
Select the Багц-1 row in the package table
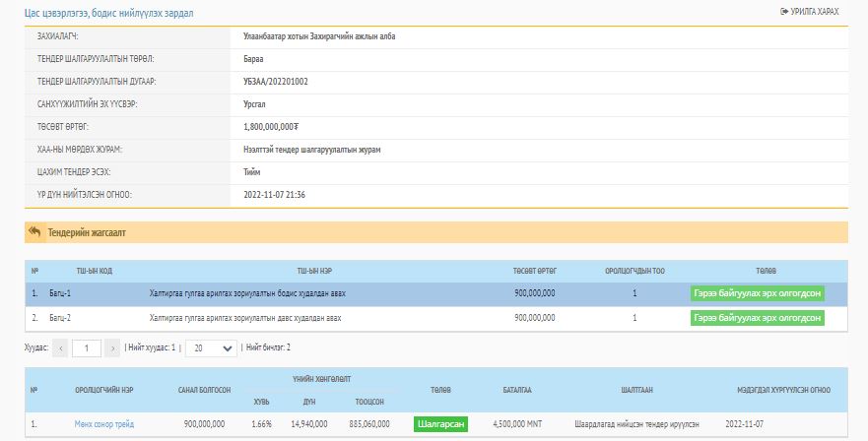(246, 293)
